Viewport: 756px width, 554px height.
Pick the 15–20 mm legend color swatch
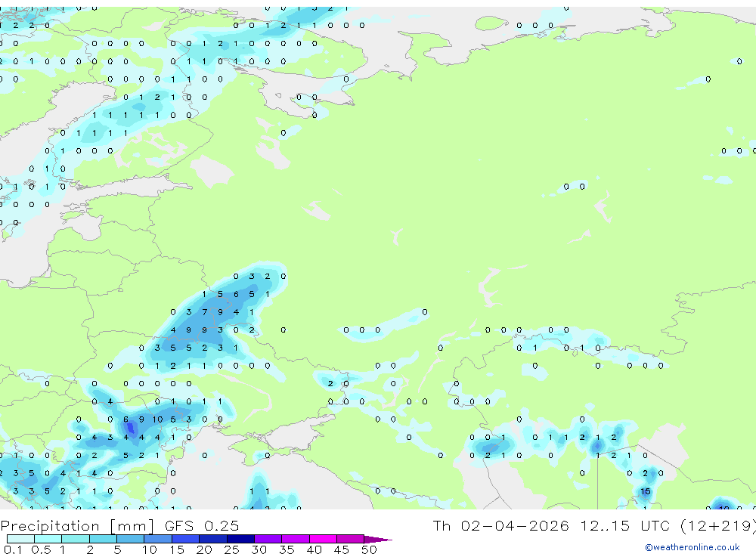186,539
